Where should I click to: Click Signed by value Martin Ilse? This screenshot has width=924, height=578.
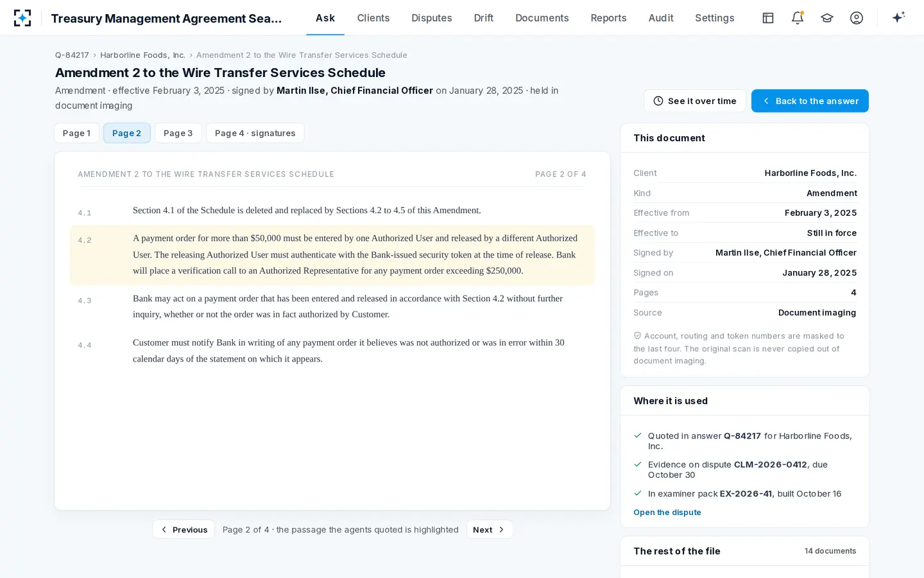point(786,252)
